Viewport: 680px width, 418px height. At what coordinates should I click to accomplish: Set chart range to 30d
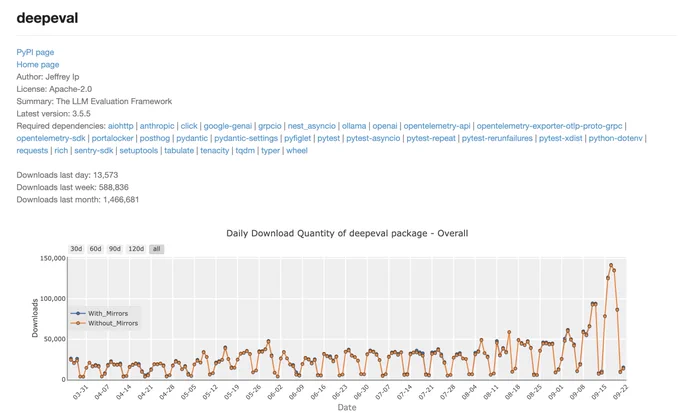[x=76, y=249]
